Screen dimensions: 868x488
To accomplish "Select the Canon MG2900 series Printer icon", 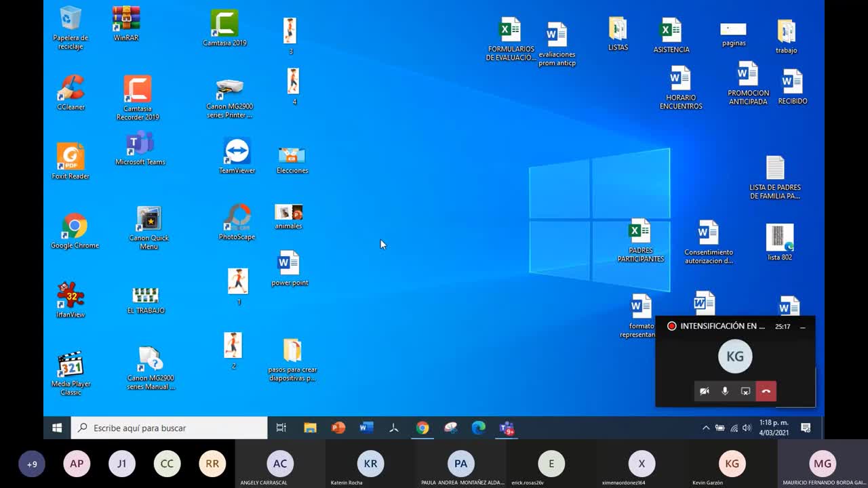I will pos(229,98).
